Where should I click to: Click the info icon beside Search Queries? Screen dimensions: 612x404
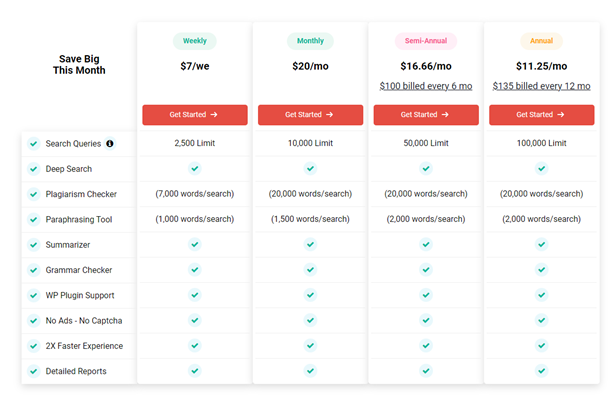[110, 144]
